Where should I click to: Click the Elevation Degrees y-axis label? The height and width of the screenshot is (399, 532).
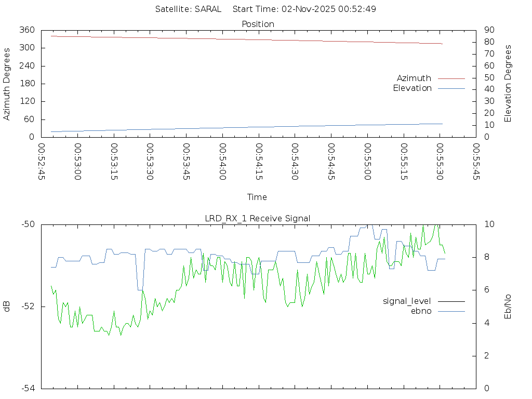(508, 84)
